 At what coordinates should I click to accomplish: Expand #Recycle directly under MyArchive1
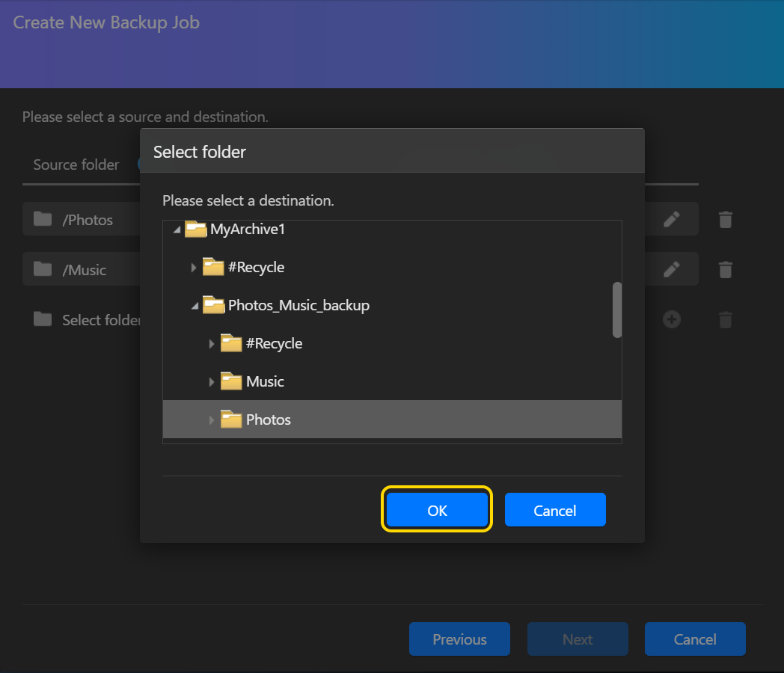click(x=194, y=268)
